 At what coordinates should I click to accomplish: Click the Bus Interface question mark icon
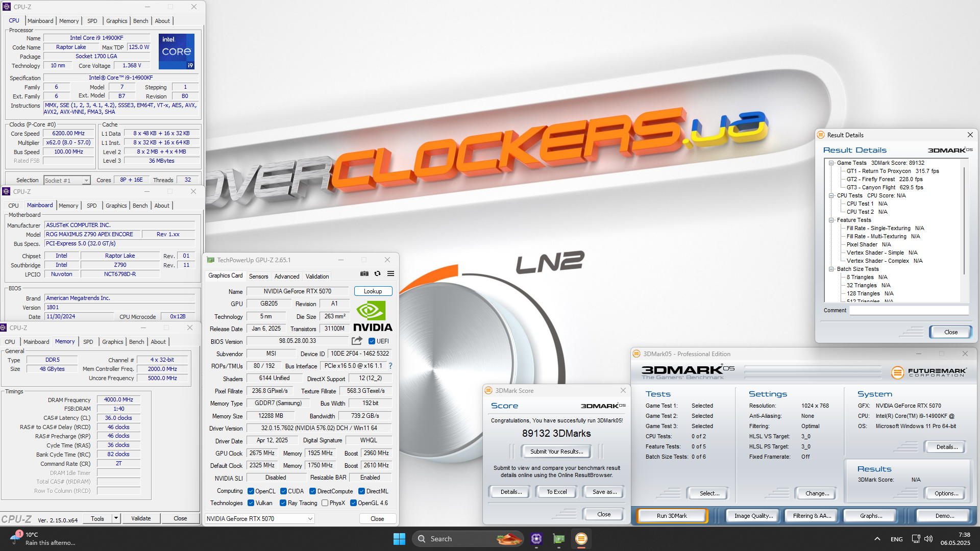click(390, 366)
